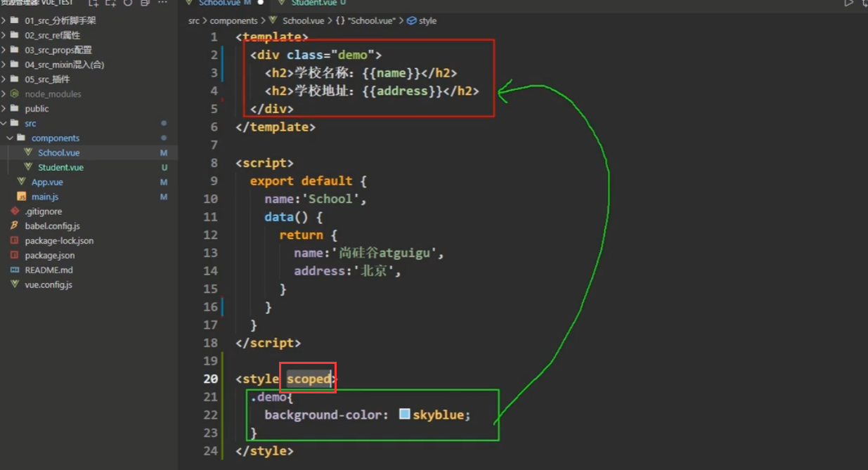
Task: Place cursor on the word scoped
Action: pos(309,379)
